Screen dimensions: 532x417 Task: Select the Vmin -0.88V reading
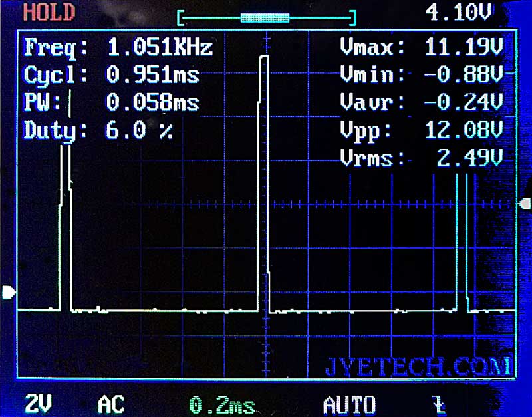pyautogui.click(x=422, y=74)
